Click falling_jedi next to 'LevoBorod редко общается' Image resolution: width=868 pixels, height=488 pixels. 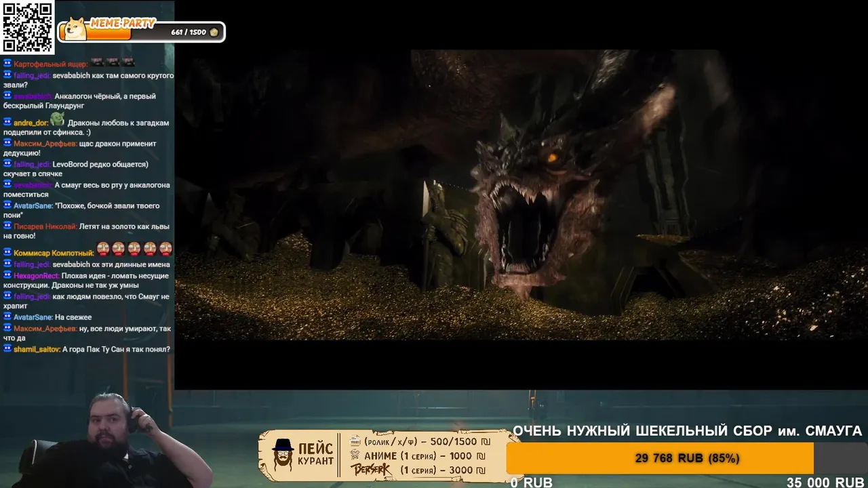[32, 164]
